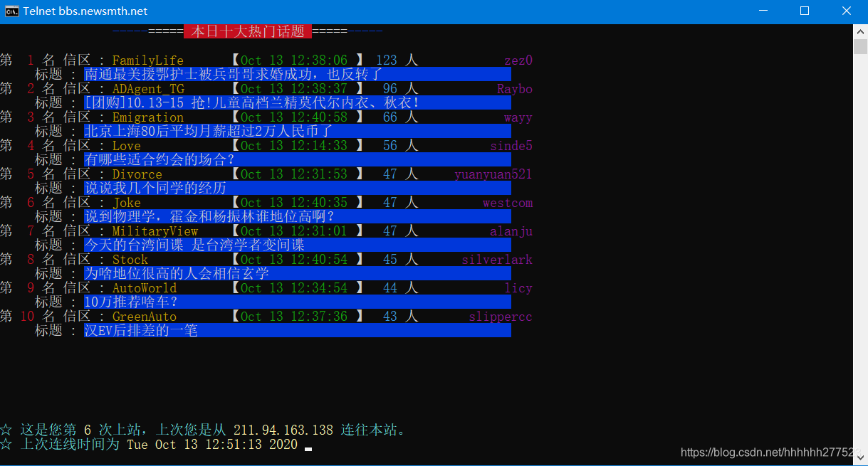868x466 pixels.
Task: Click the 96 人 reader count
Action: point(401,89)
